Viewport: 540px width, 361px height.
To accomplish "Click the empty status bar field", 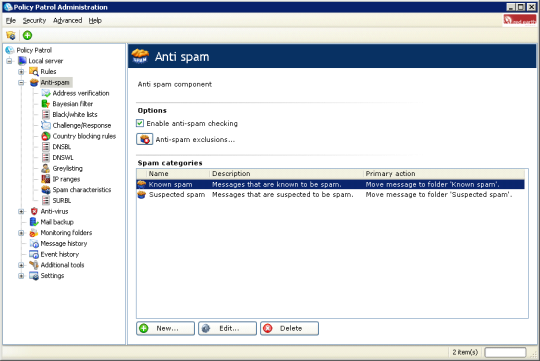I will [505, 352].
